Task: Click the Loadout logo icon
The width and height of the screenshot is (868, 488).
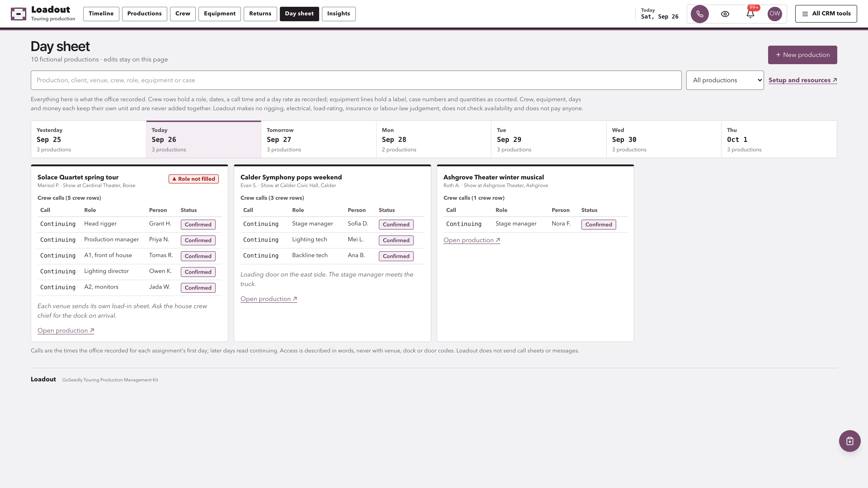Action: pos(19,14)
